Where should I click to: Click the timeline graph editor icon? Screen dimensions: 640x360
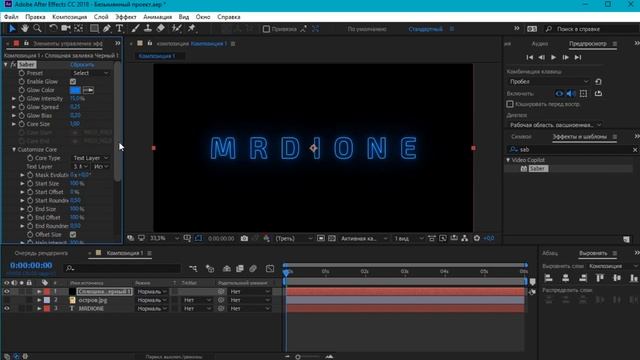(x=270, y=269)
